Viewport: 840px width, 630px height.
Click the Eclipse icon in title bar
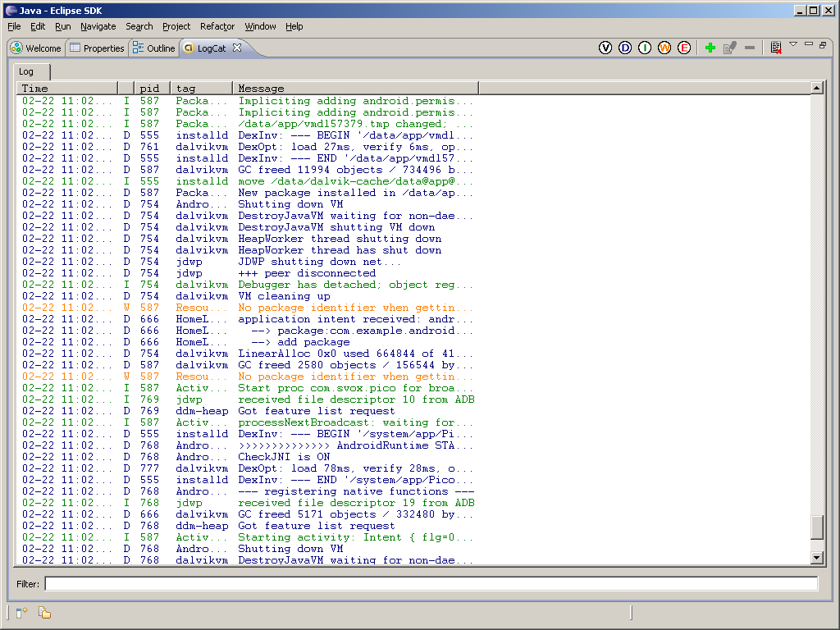pos(11,10)
